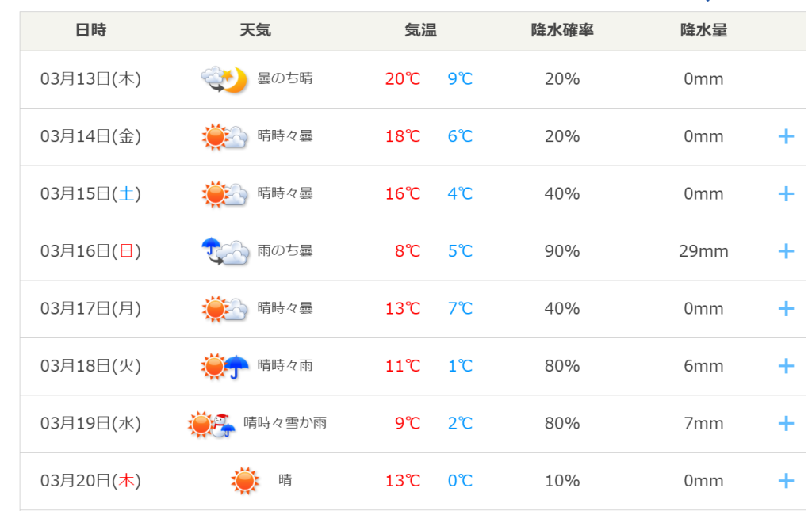Click the umbrella and cloud icon for 03月16日
812x511 pixels.
point(224,251)
